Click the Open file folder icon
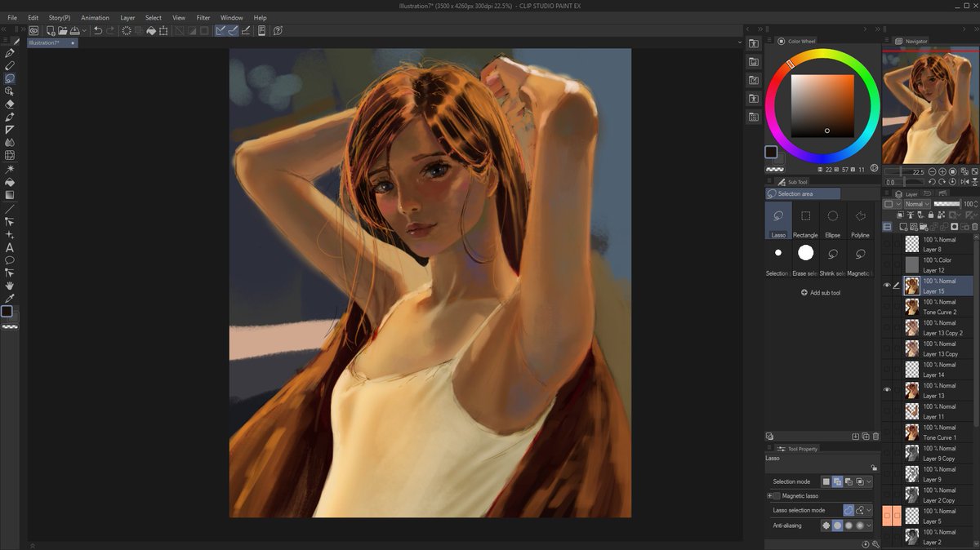This screenshot has height=550, width=980. [63, 31]
